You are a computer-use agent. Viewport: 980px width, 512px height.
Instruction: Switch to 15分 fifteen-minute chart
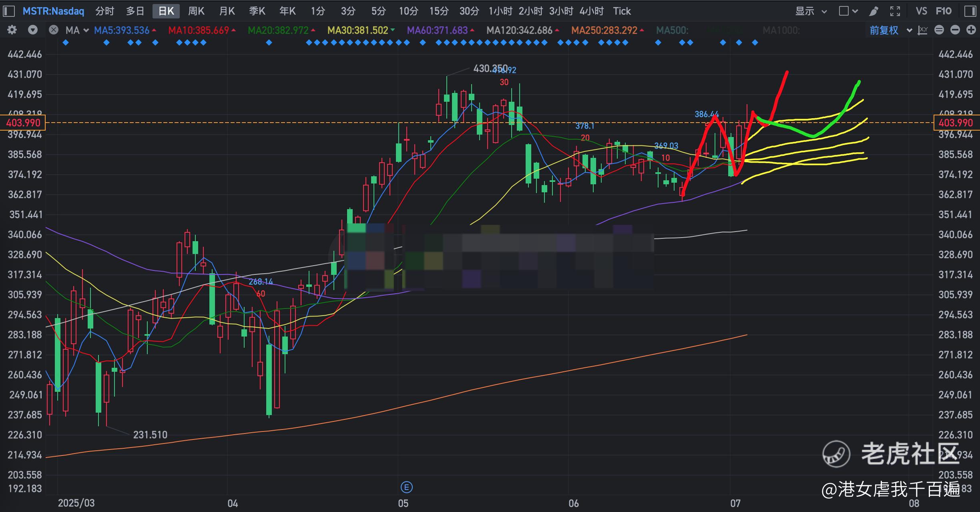point(439,11)
